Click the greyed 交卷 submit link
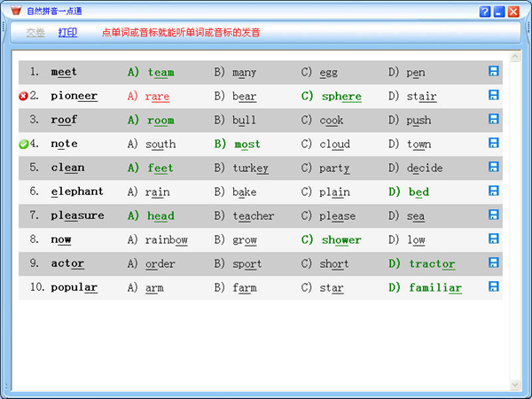 pos(35,32)
